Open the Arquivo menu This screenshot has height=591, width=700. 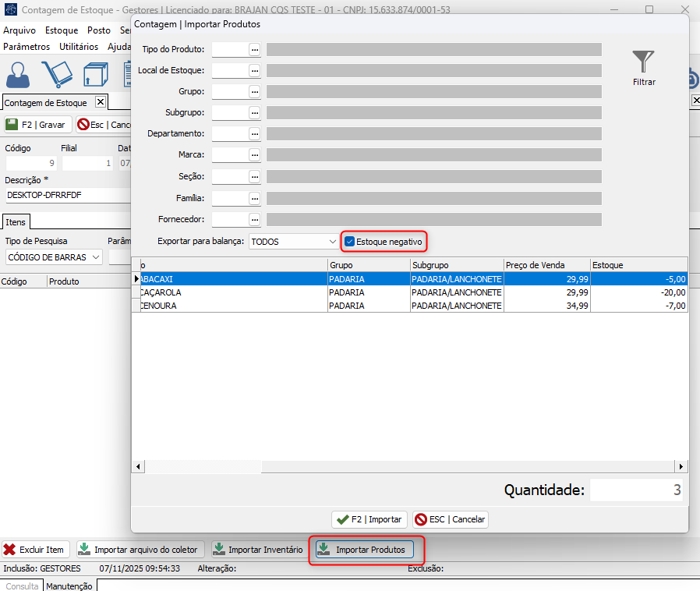point(19,30)
